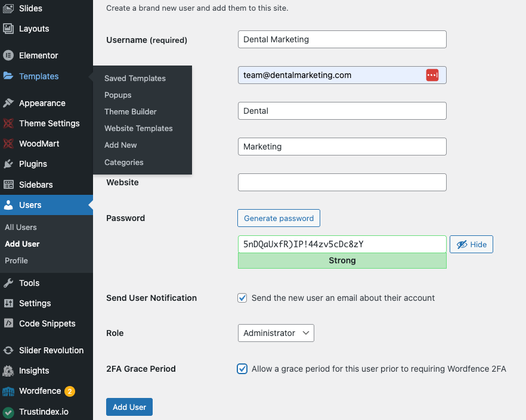Click the Elementor icon in sidebar
Viewport: 526px width, 420px height.
(x=8, y=55)
